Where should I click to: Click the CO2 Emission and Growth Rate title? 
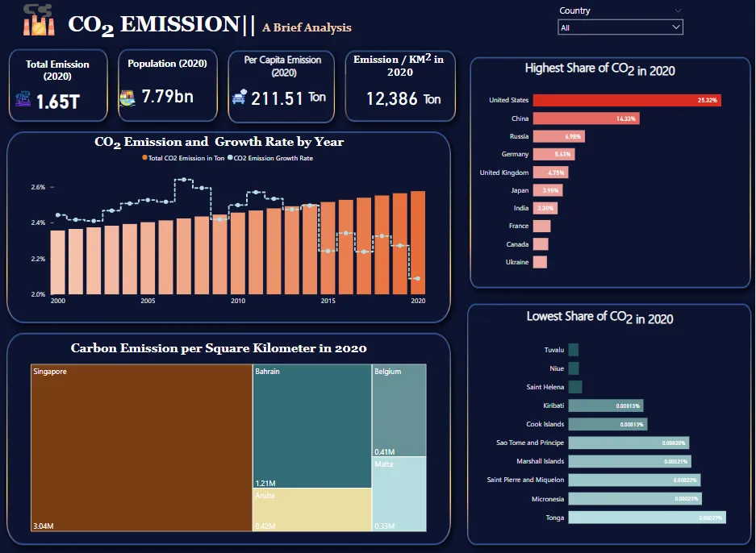click(219, 142)
